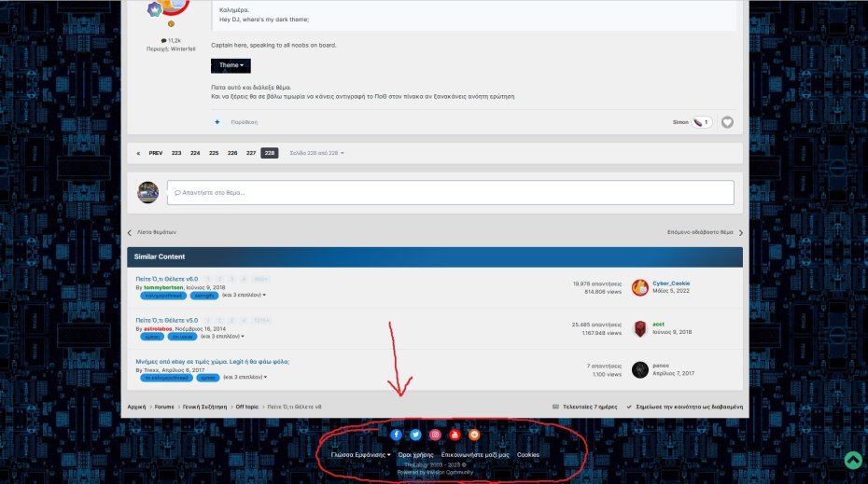The height and width of the screenshot is (484, 868).
Task: Open panoc's avatar in Similar Content
Action: tap(640, 369)
